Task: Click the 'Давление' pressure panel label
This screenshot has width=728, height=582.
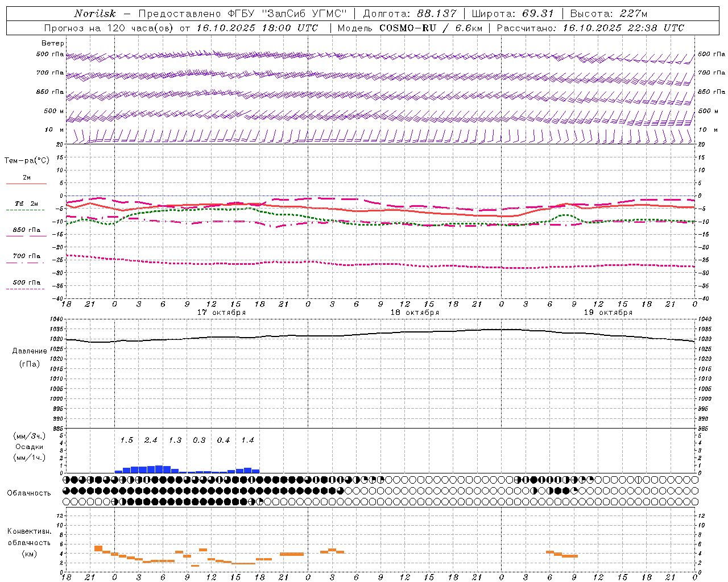Action: (x=30, y=351)
